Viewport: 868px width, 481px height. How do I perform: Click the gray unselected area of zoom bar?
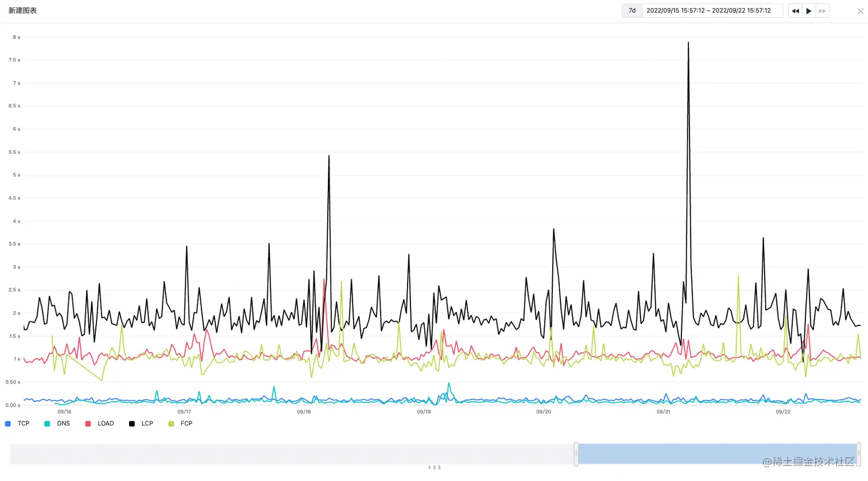(x=293, y=454)
